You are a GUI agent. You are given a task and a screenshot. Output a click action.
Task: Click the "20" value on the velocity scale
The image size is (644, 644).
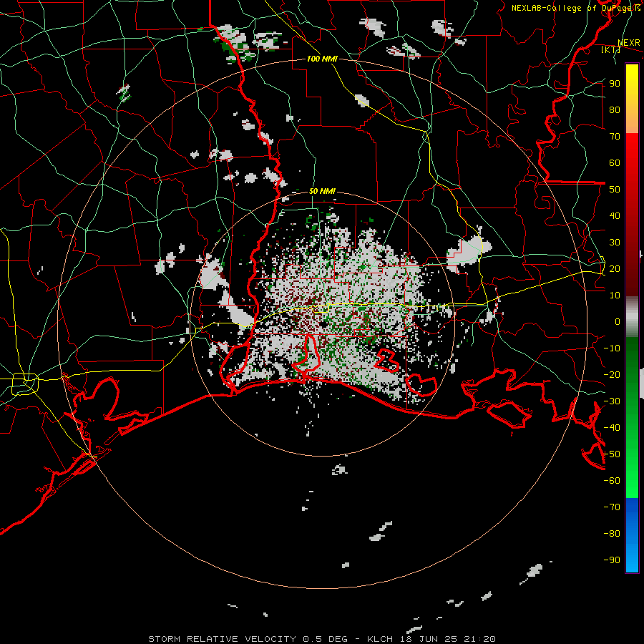[x=615, y=268]
